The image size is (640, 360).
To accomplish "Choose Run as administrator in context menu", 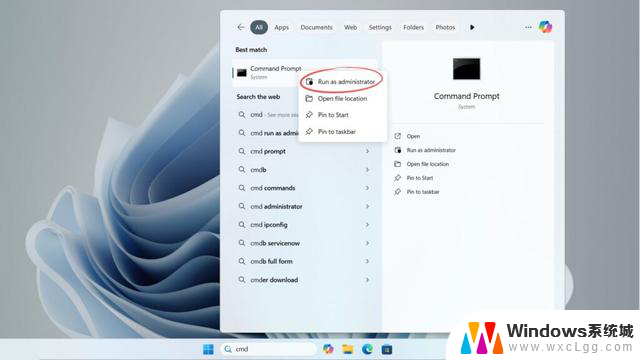I will point(342,82).
